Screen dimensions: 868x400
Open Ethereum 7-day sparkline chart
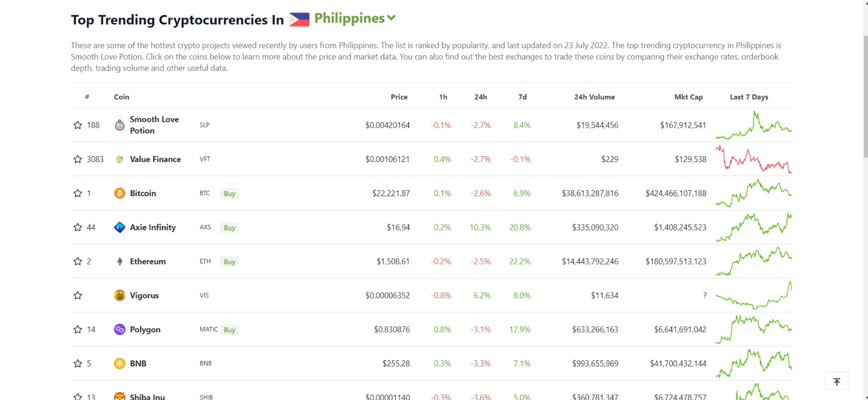coord(754,261)
